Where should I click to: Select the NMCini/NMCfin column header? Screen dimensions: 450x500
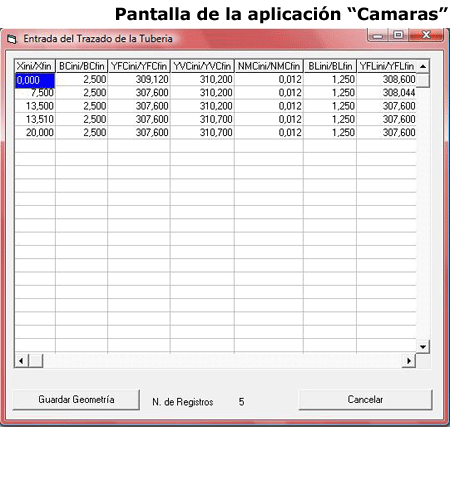[x=269, y=66]
